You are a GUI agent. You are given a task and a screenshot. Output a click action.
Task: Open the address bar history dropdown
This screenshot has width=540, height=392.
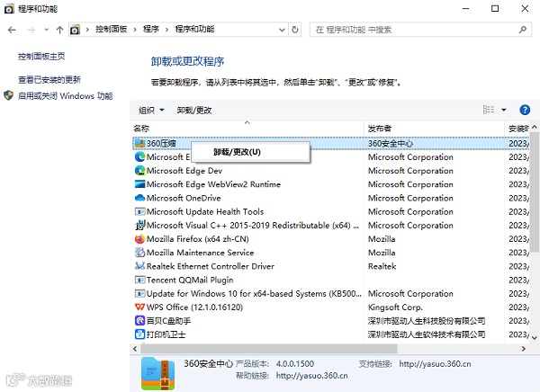click(x=282, y=30)
